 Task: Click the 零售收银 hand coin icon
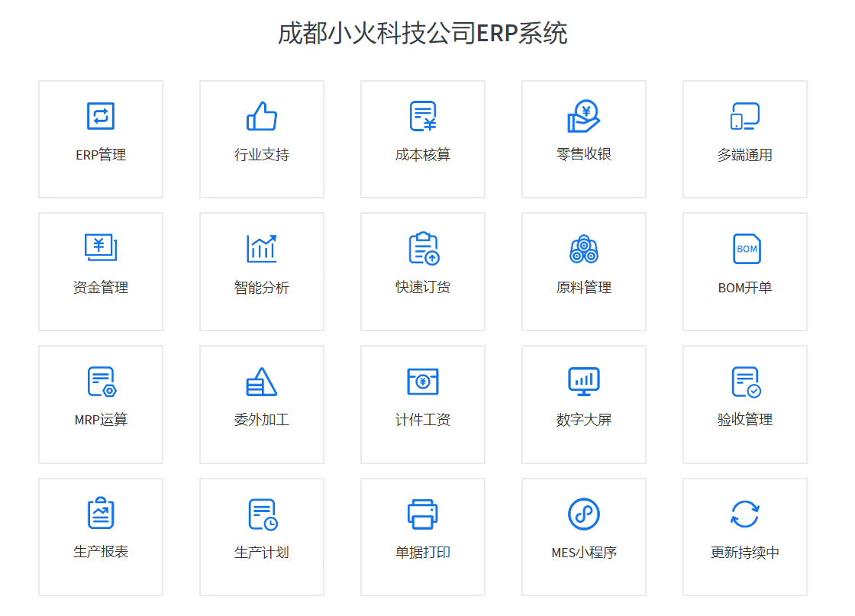584,116
